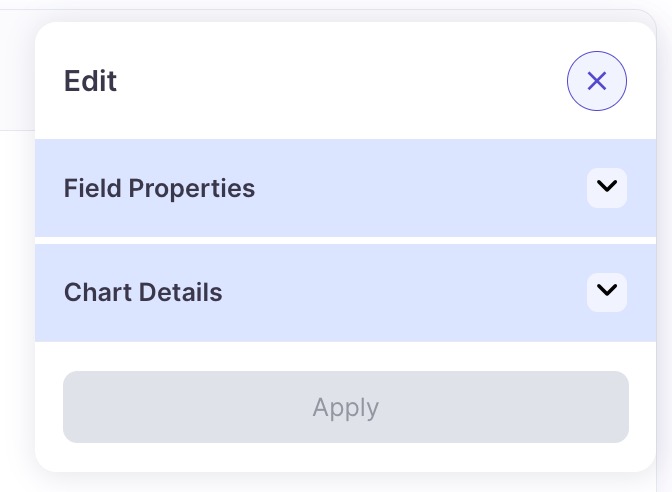Image resolution: width=672 pixels, height=492 pixels.
Task: Toggle the down-arrow icon beside Chart Details
Action: click(x=606, y=291)
